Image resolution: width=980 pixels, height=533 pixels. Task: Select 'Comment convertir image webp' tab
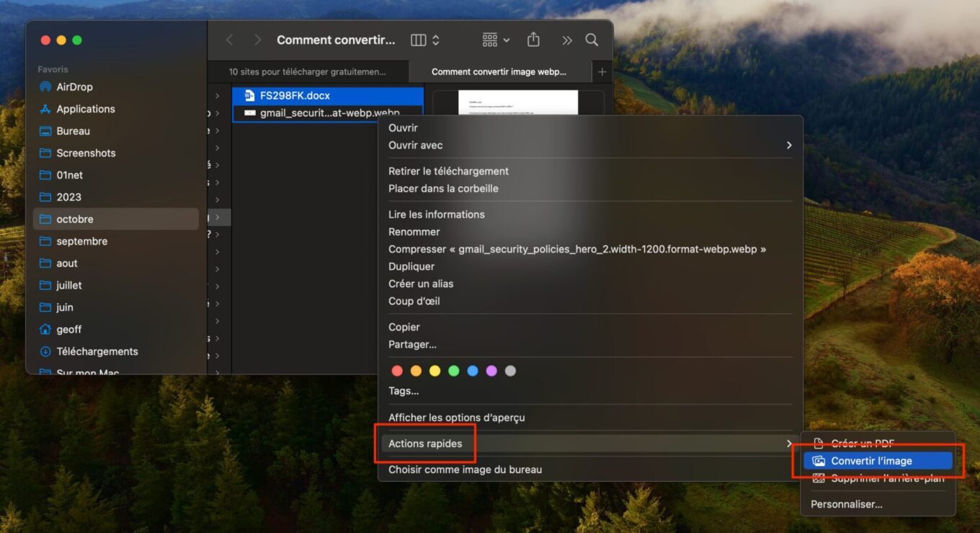click(499, 71)
